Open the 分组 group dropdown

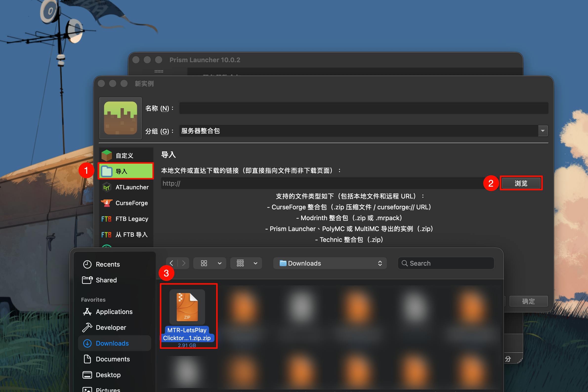543,131
